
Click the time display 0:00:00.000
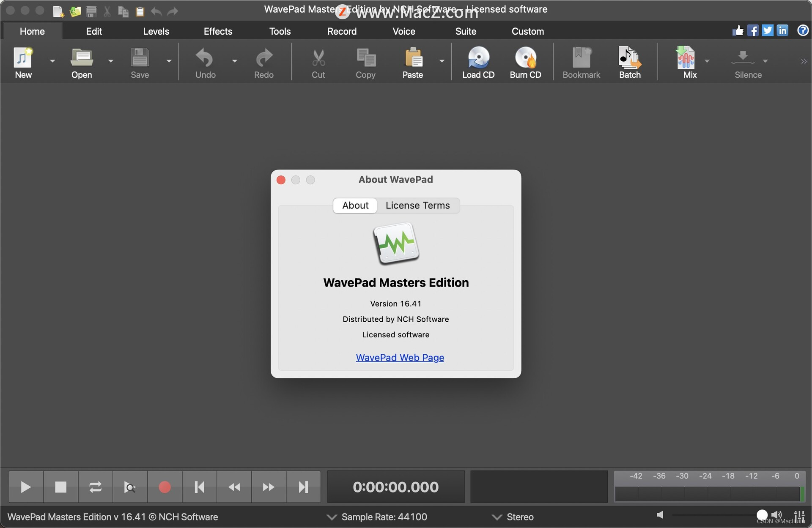tap(396, 487)
